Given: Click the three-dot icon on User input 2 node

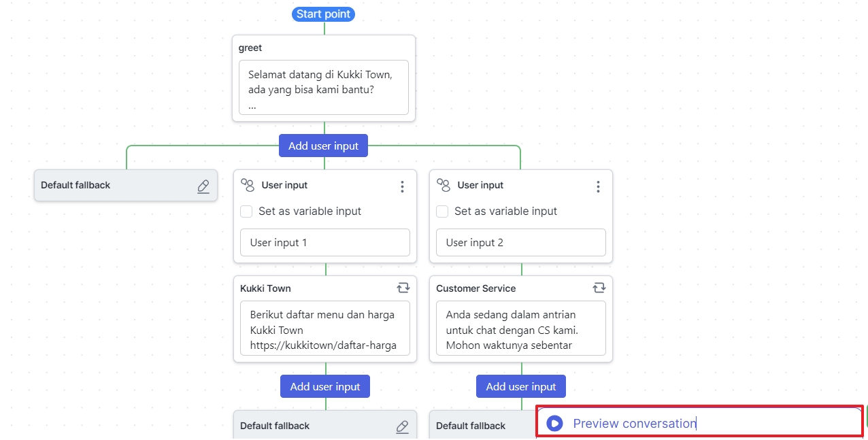Looking at the screenshot, I should click(x=598, y=186).
